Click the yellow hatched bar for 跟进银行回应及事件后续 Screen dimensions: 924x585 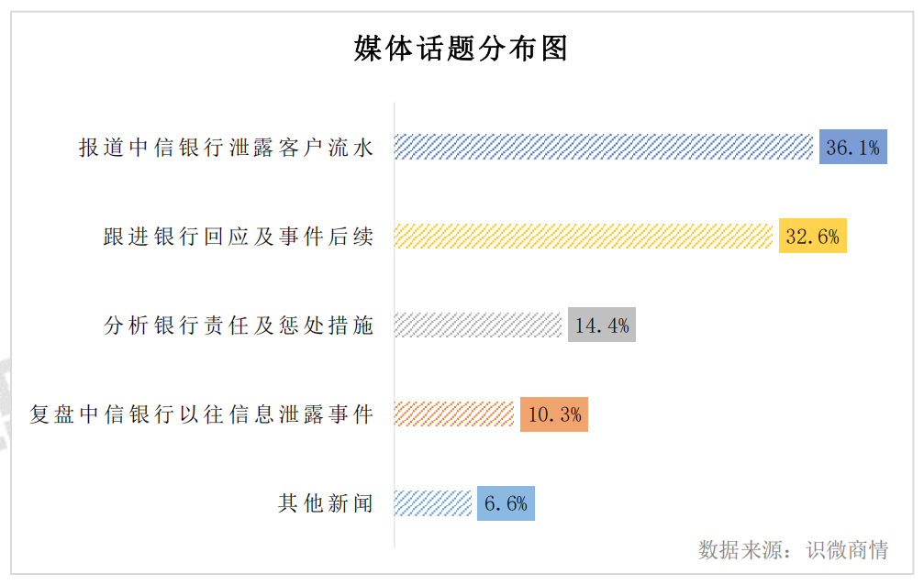click(584, 236)
